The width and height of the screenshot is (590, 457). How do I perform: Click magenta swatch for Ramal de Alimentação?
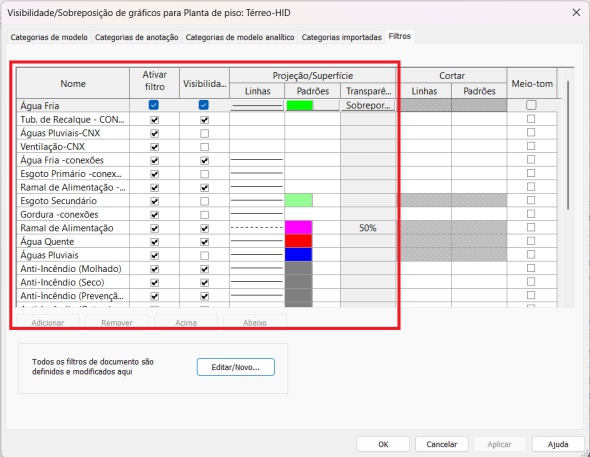pos(298,228)
